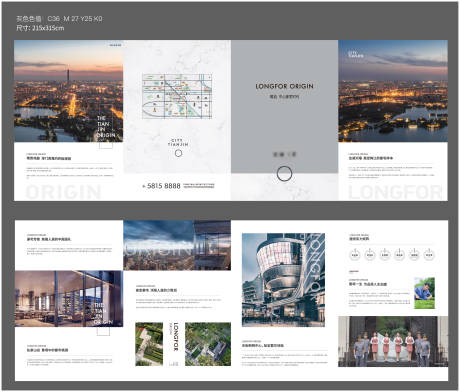Click the vertical LONGFOR text between garden photos
Screen dimensions: 460x392
[x=176, y=337]
